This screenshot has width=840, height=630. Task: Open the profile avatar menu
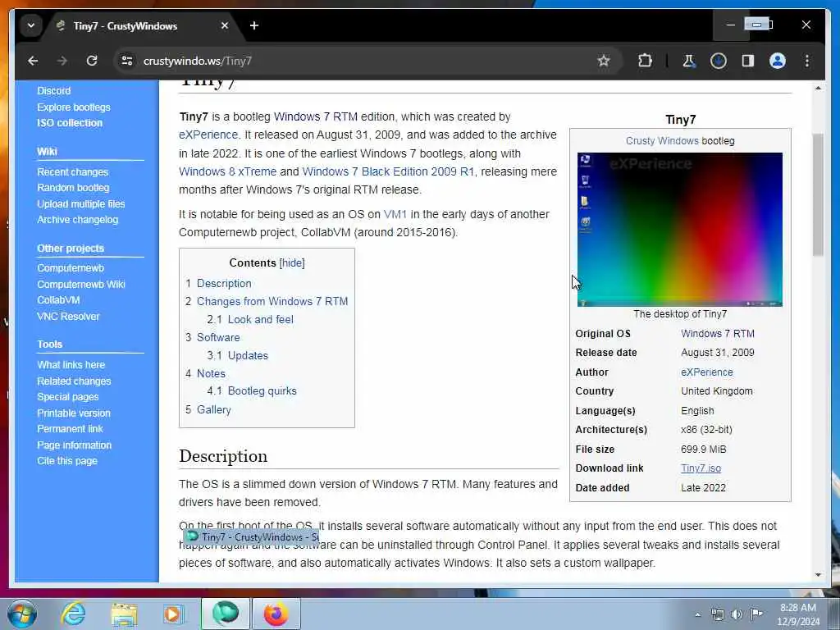click(x=778, y=61)
